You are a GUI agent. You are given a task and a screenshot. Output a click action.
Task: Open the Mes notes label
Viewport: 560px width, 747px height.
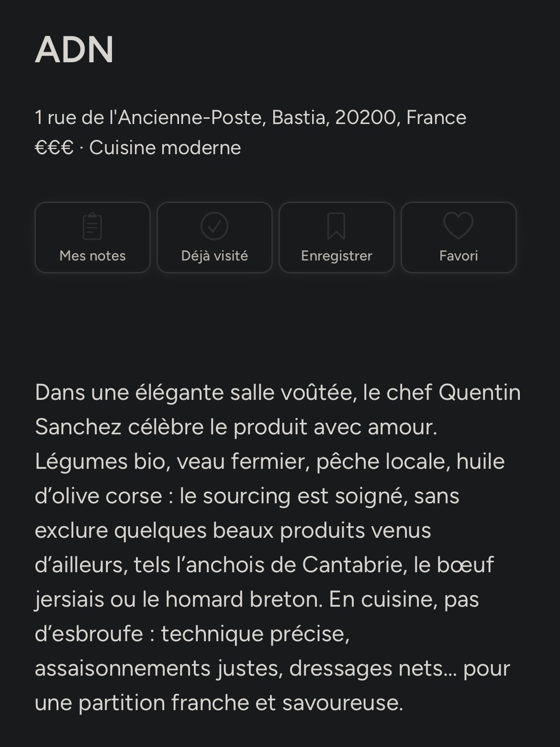92,256
